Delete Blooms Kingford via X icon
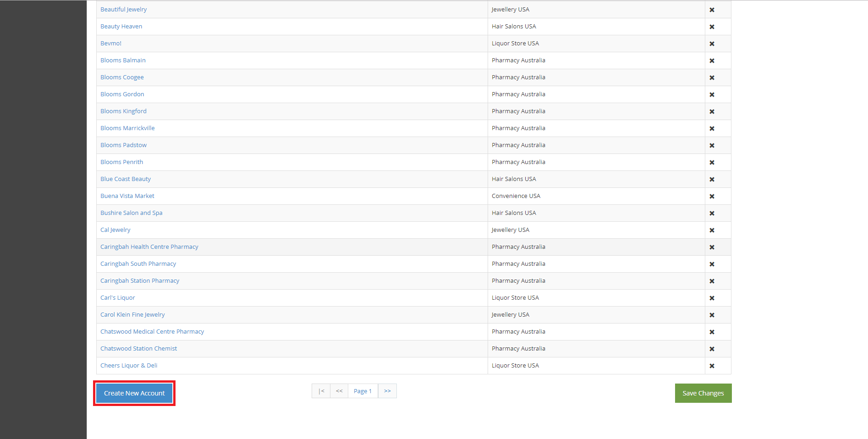 tap(712, 111)
